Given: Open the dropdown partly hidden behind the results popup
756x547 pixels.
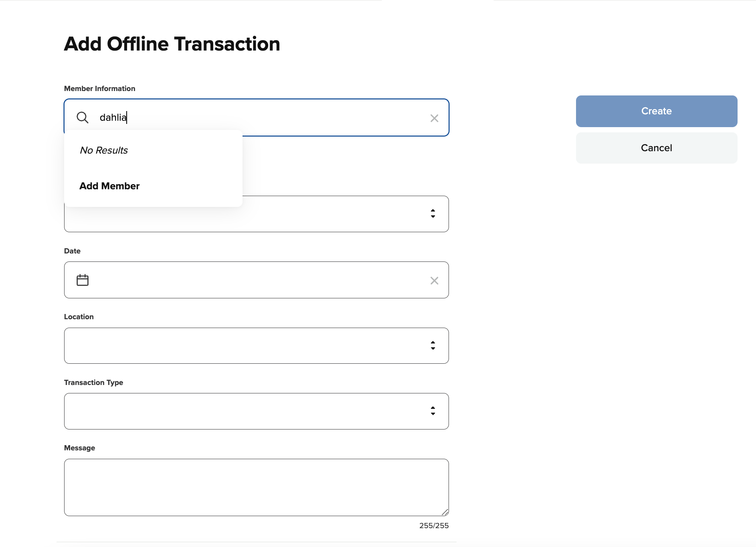Looking at the screenshot, I should point(433,214).
